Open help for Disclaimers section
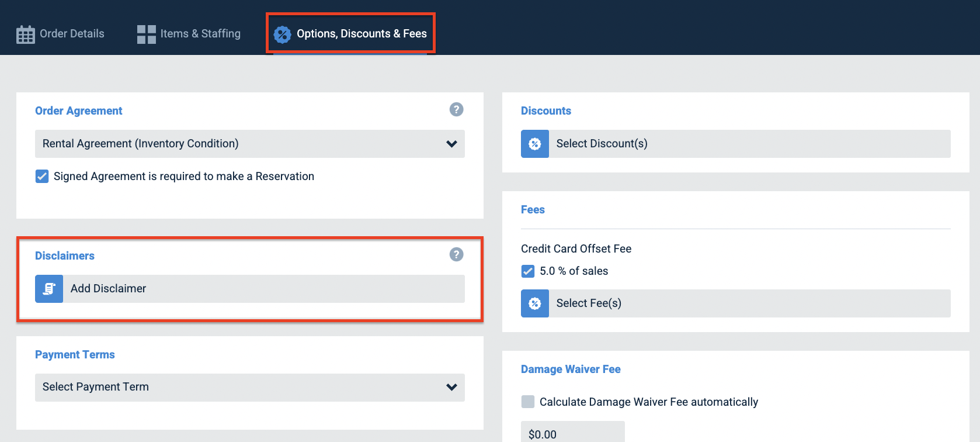 tap(456, 254)
